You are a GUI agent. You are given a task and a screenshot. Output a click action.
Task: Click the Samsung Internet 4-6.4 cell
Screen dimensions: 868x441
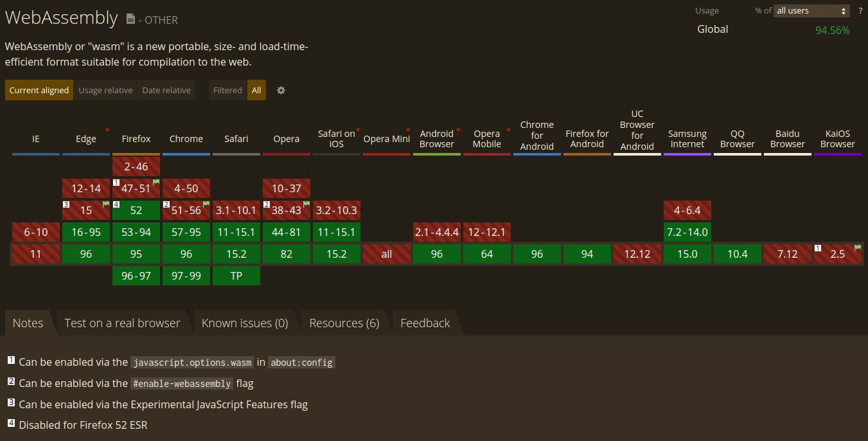tap(687, 210)
